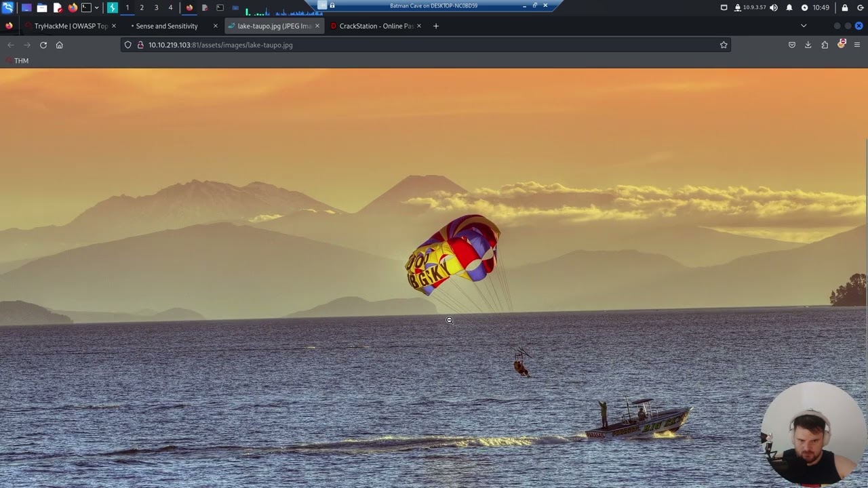This screenshot has width=868, height=488.
Task: Click the show desktop panel icon
Action: [x=26, y=7]
